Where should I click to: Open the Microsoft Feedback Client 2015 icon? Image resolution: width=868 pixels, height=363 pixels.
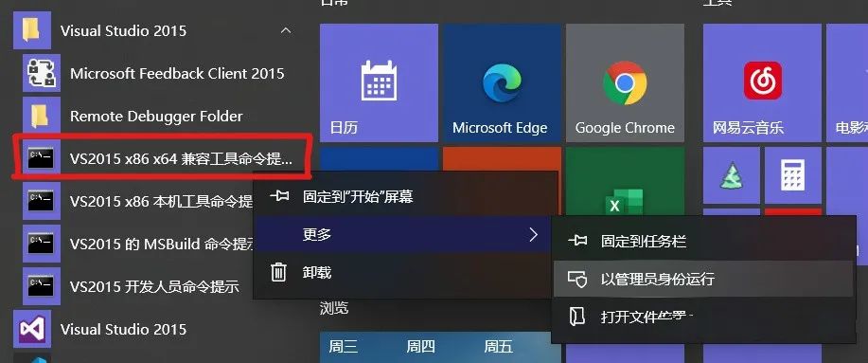tap(42, 73)
